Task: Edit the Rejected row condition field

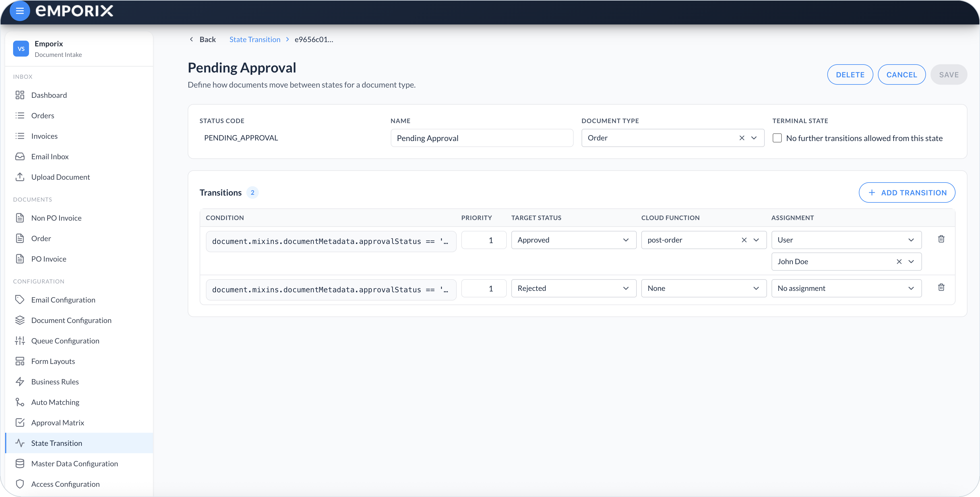Action: pos(331,290)
